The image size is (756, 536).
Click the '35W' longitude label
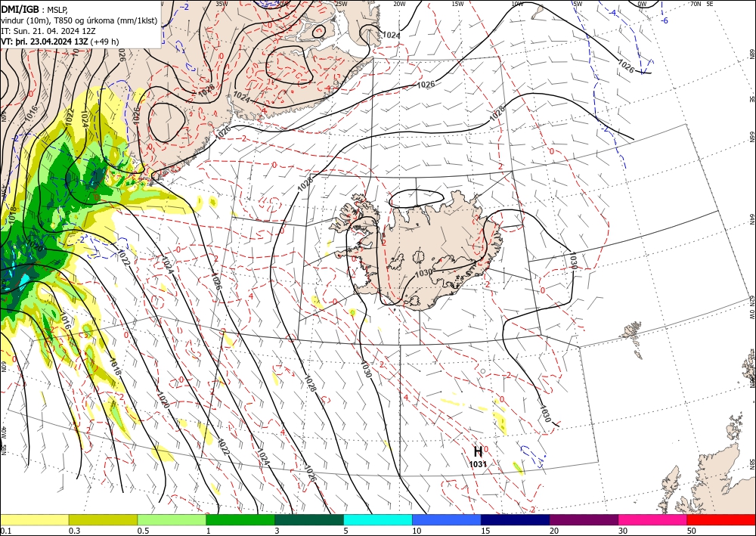tap(222, 4)
